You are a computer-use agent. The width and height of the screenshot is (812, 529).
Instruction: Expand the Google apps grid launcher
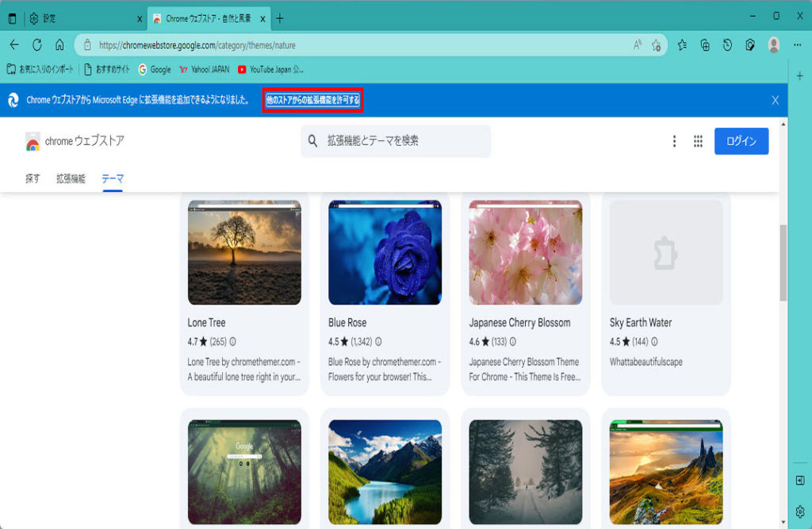(698, 141)
